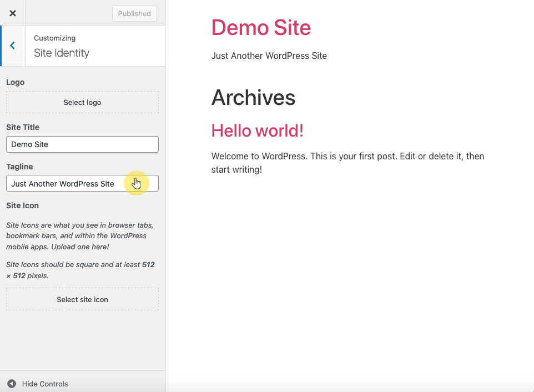Viewport: 534px width, 392px height.
Task: Click the Hide Controls arrow icon
Action: click(12, 384)
